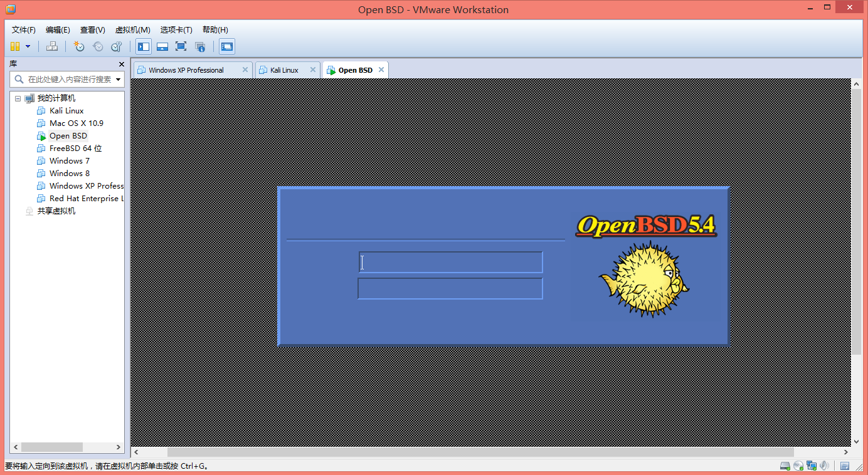Open the 虚拟机(M) menu
Screen dimensions: 868x475
132,29
